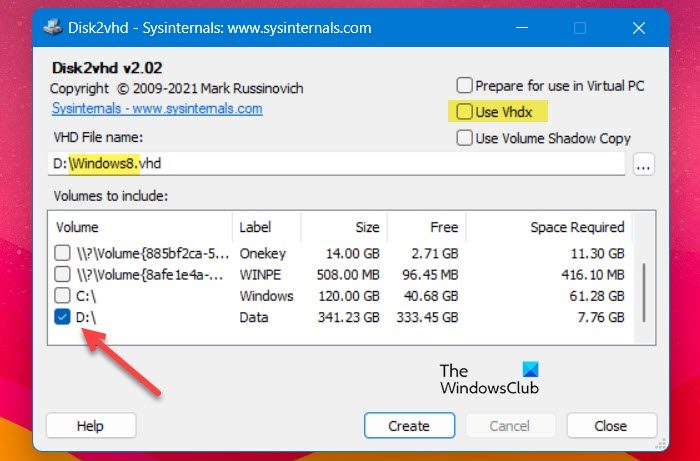This screenshot has width=700, height=461.
Task: Click the 416.10 MB space required value
Action: (593, 274)
